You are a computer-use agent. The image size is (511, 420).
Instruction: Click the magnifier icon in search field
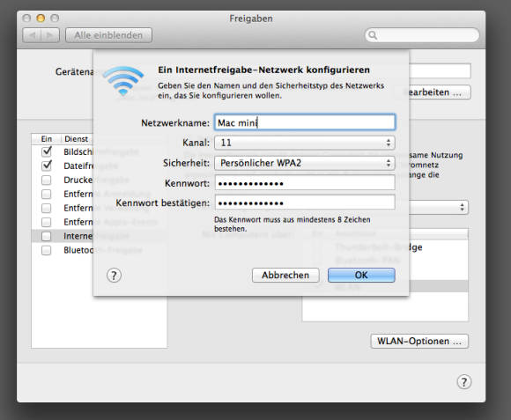point(373,35)
